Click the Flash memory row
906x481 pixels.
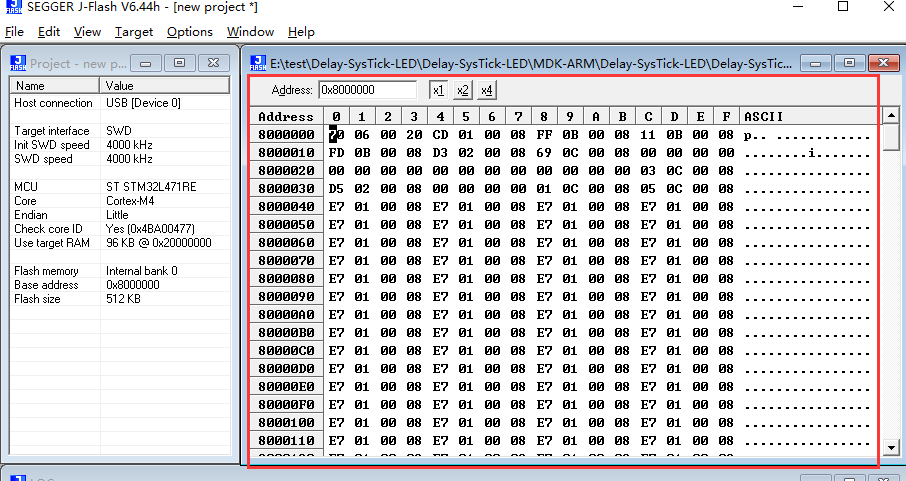[120, 271]
